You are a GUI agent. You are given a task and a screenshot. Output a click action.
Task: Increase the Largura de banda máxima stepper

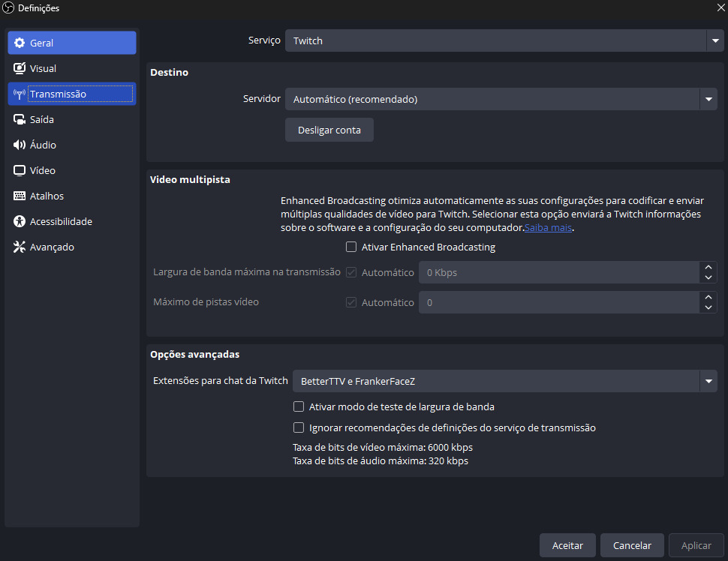[x=708, y=267]
